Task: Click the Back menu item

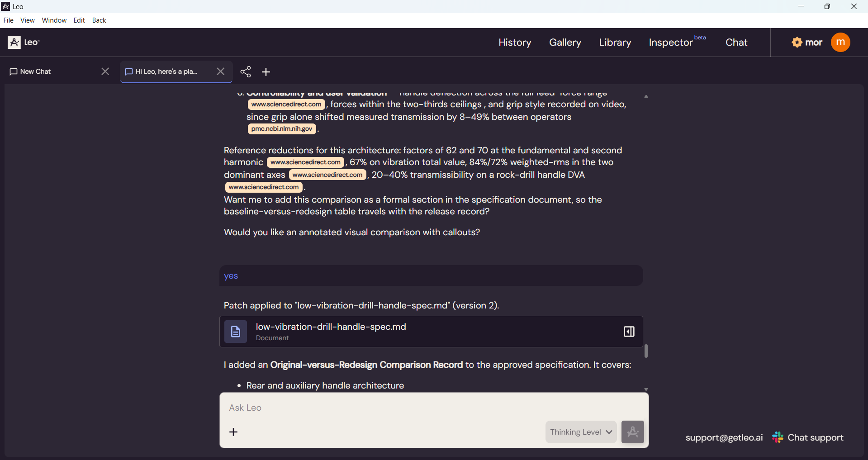Action: click(99, 20)
